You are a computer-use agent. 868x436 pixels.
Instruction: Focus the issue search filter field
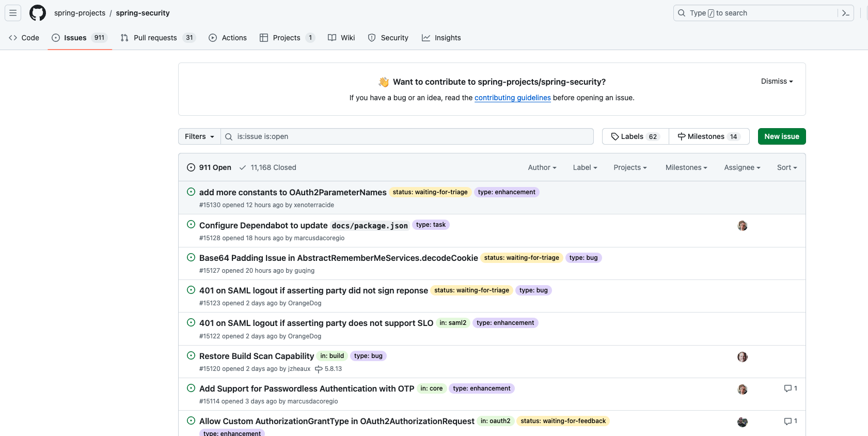[407, 136]
